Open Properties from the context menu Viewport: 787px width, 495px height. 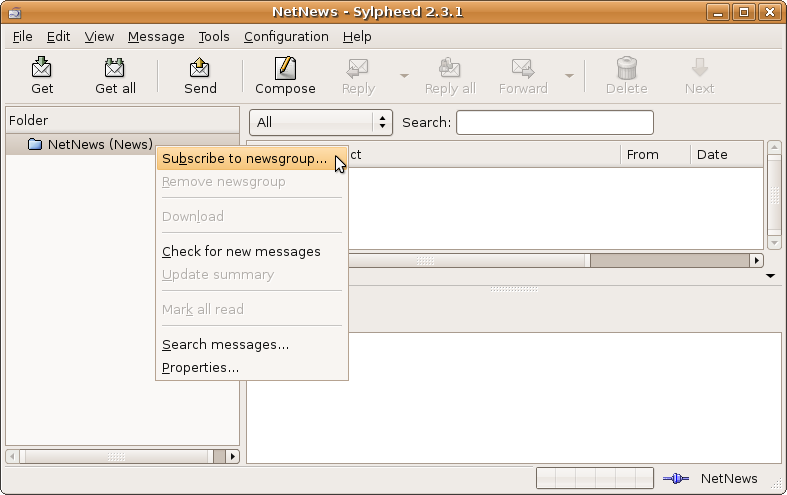200,368
